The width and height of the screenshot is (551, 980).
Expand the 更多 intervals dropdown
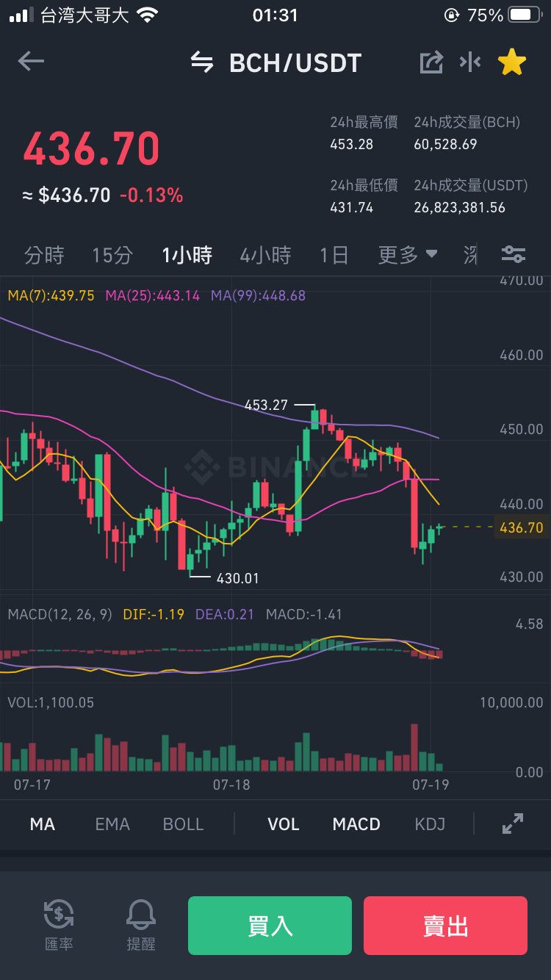pos(408,255)
